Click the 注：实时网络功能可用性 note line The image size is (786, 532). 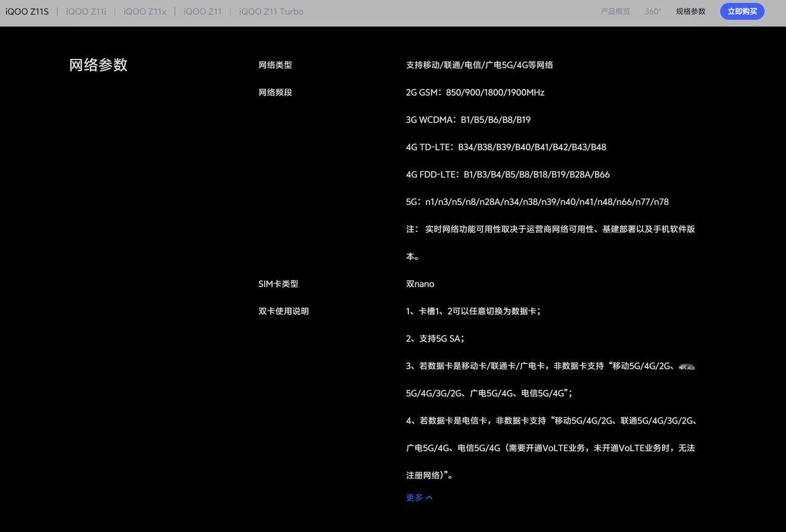click(551, 243)
